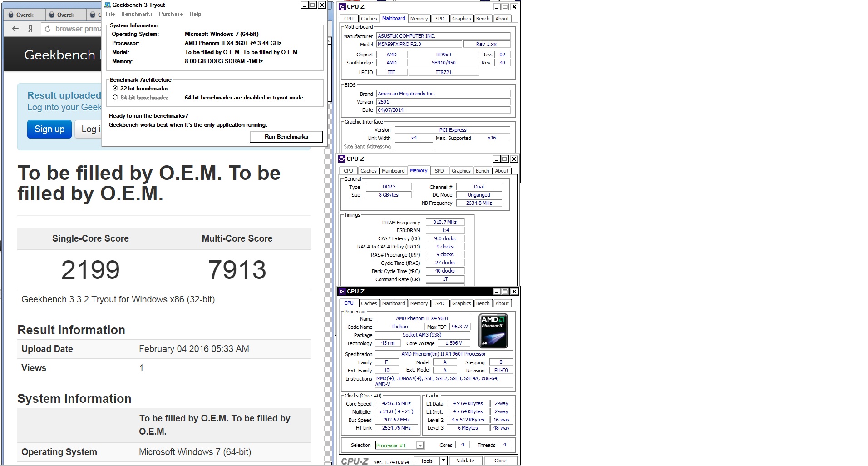This screenshot has height=466, width=868.
Task: Click the Link Width value x4
Action: point(414,138)
